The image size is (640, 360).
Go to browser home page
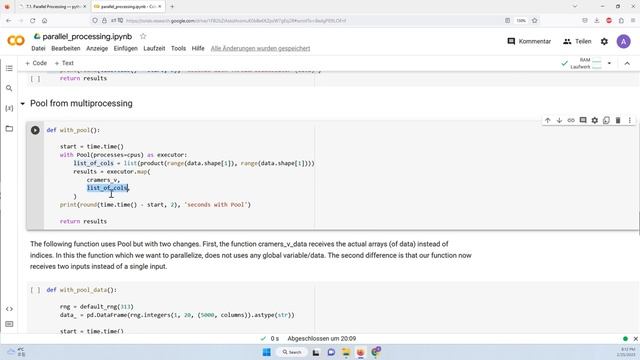pos(44,20)
